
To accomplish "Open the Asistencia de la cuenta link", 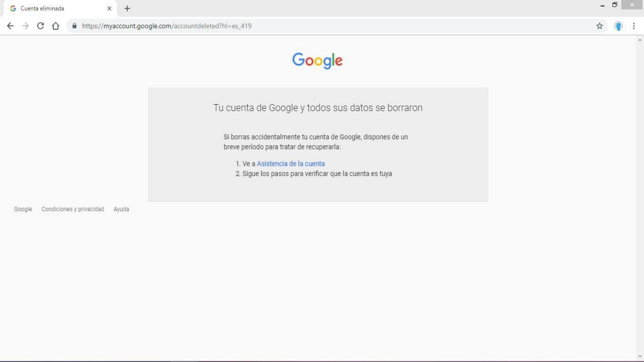I will (291, 163).
